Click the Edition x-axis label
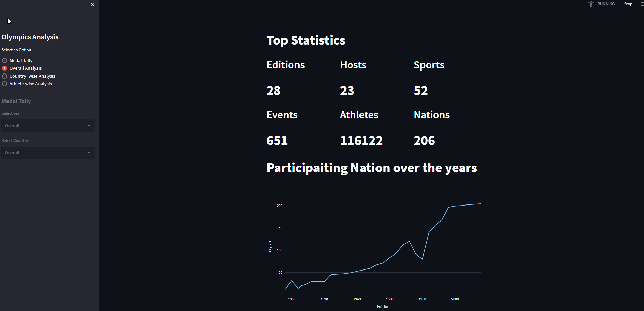The height and width of the screenshot is (311, 644). click(x=383, y=307)
